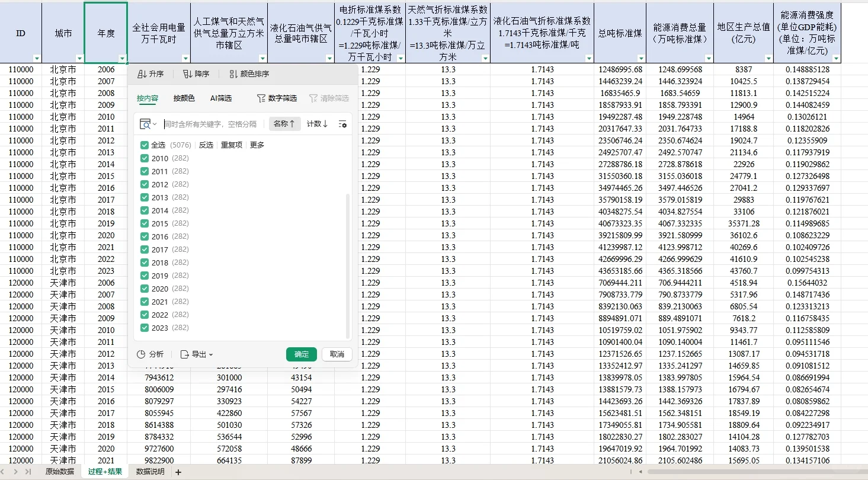Screen dimensions: 868x480
Task: Click the 降序 descending sort icon
Action: tap(186, 74)
